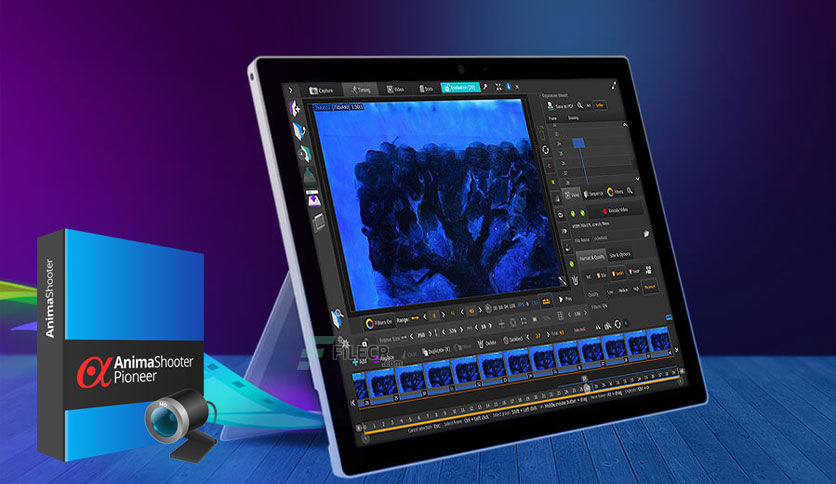
Task: Click the Delete button with trash icon
Action: coord(482,343)
